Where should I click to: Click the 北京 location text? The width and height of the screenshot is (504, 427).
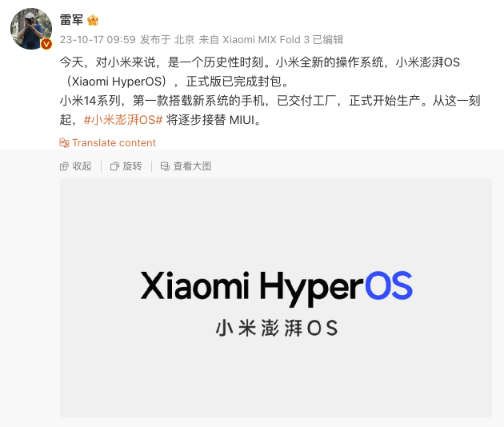184,39
